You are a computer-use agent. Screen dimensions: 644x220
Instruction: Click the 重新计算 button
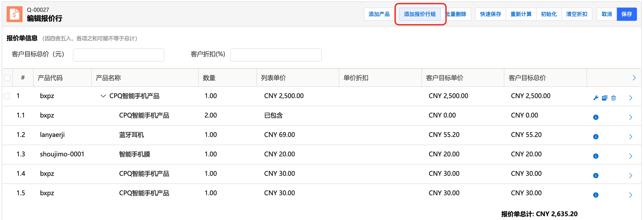point(521,14)
